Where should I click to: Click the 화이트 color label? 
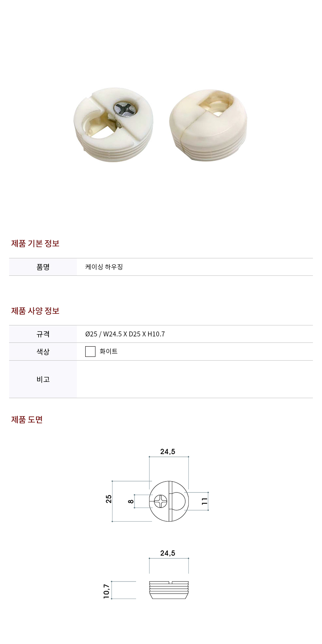(x=109, y=352)
